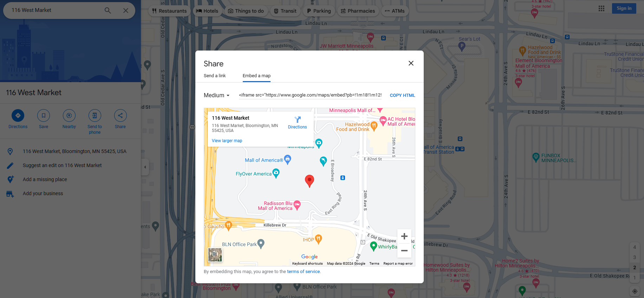Click my location target icon

tap(635, 291)
